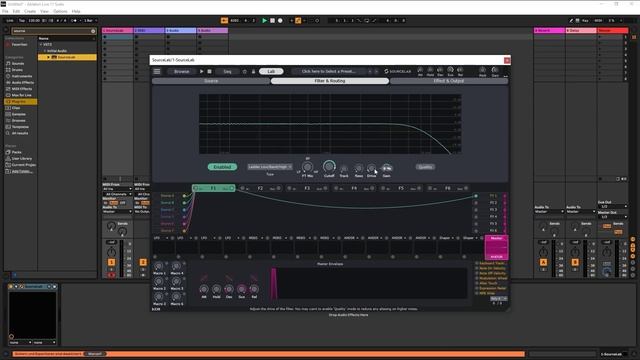Toggle the Gain switch in filter section

click(x=387, y=168)
